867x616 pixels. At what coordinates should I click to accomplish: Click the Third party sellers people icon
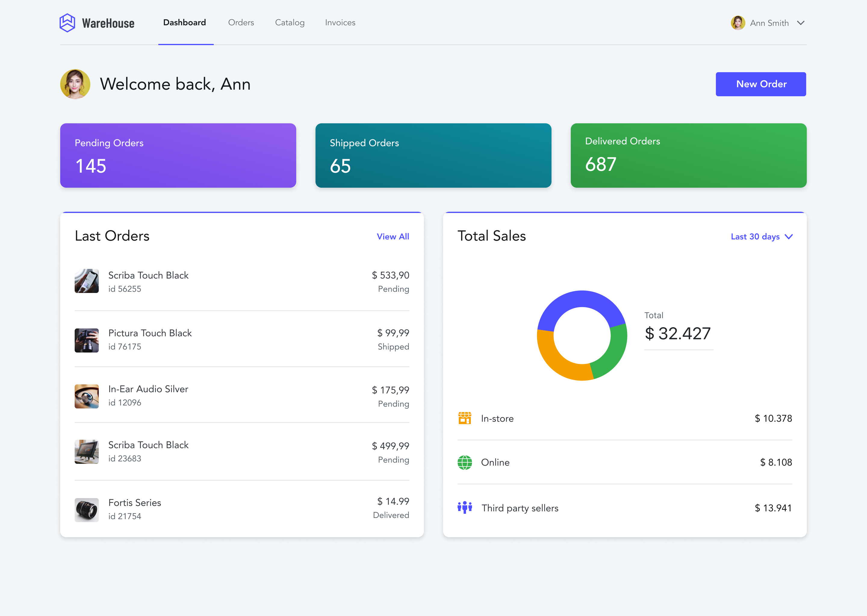point(465,508)
